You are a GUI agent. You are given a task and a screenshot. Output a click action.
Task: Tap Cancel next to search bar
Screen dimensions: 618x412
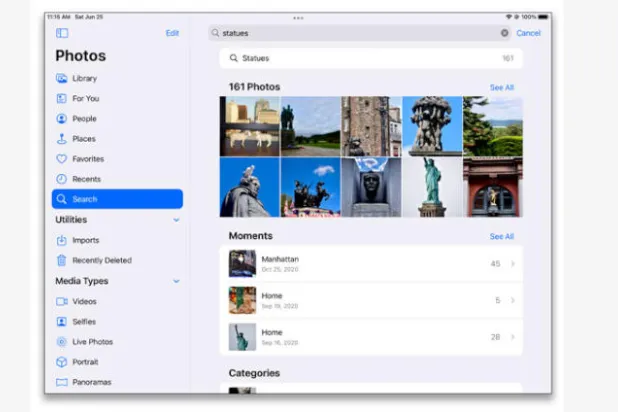pos(528,33)
